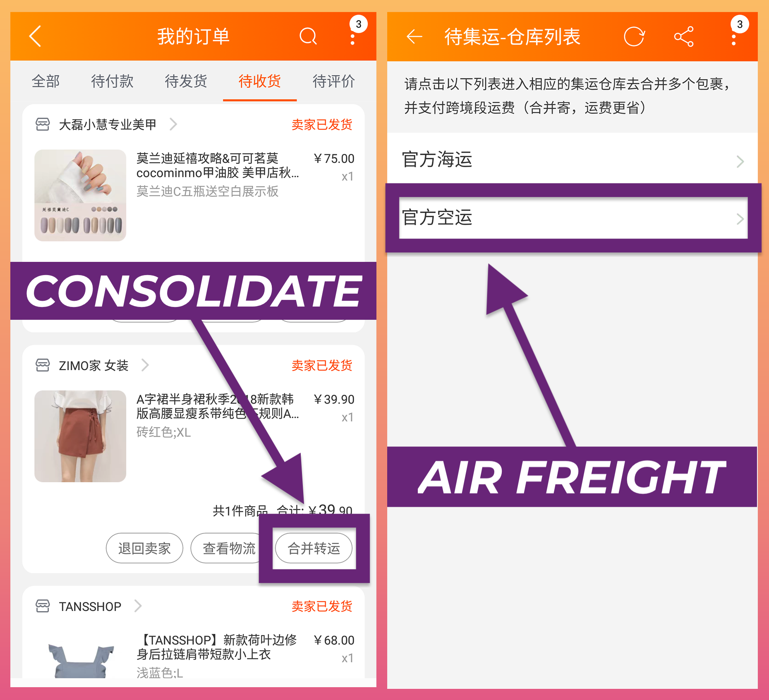Tap 查看物流 logistics button
This screenshot has width=769, height=700.
pos(229,548)
